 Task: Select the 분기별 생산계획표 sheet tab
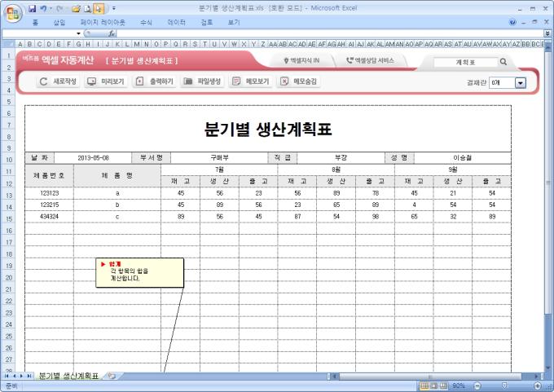[x=68, y=376]
